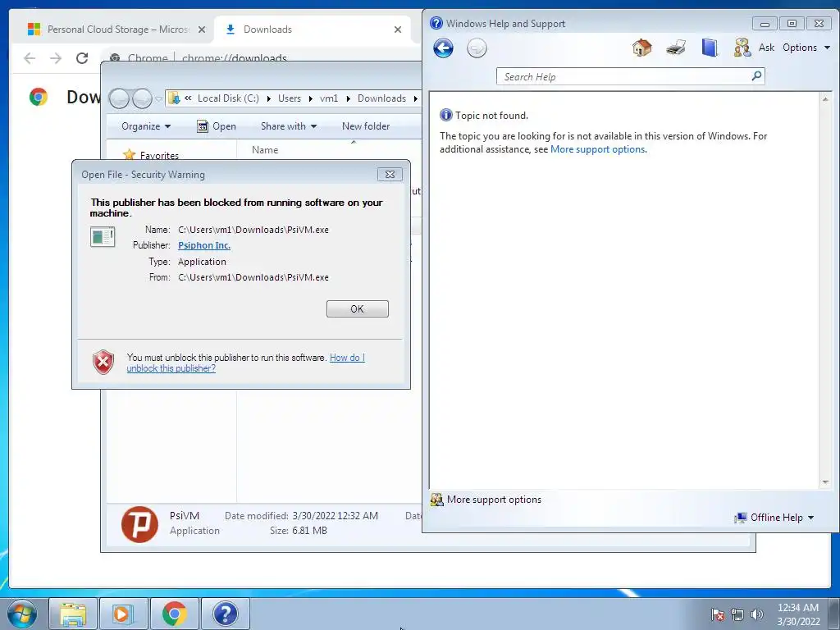Click Downloads in the address breadcrumb
Viewport: 840px width, 630px height.
click(381, 98)
